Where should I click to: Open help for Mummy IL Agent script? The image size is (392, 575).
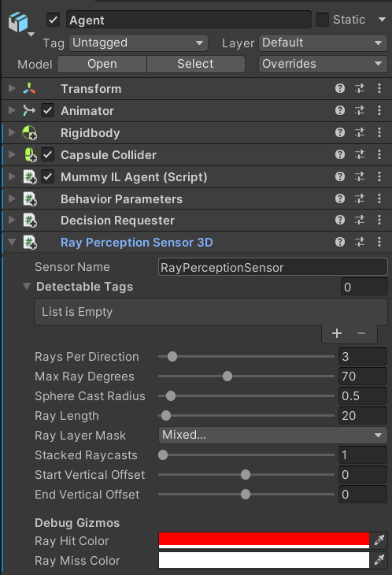click(339, 176)
